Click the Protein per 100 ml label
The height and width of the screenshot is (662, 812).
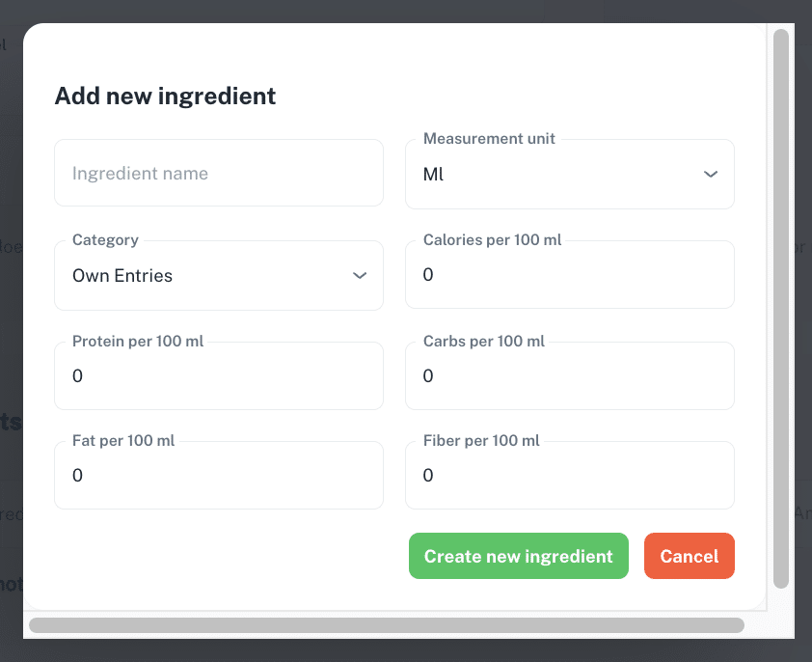[138, 341]
